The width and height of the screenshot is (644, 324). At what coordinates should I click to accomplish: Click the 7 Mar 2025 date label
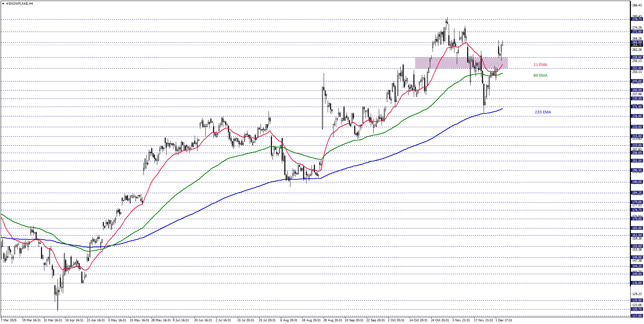[9, 320]
